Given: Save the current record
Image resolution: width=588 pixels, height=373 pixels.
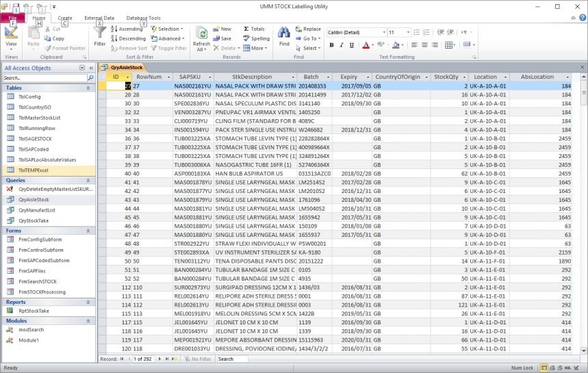Looking at the screenshot, I should (x=222, y=38).
